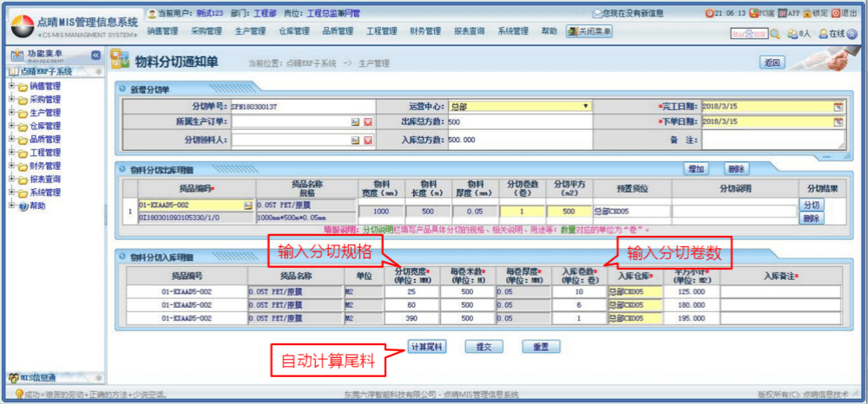Screen dimensions: 868x404
Task: Click lookup icon for 所属生产订单 field
Action: coord(355,122)
